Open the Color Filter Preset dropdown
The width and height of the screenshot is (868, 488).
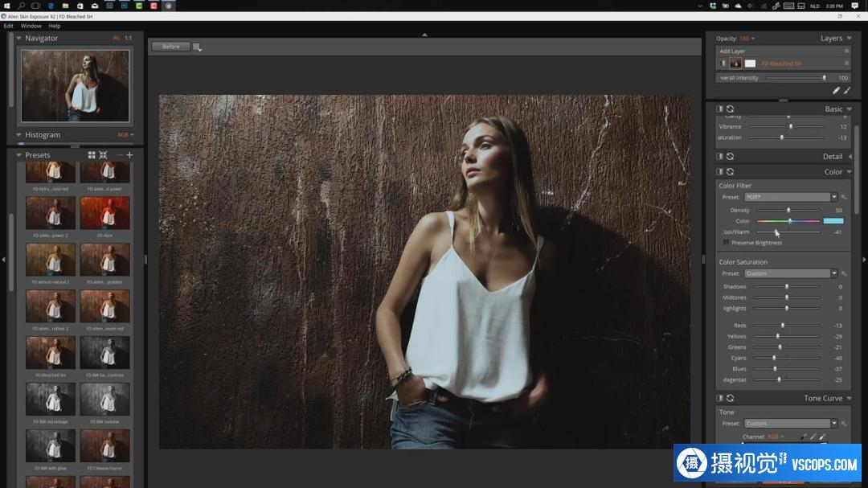pos(791,197)
